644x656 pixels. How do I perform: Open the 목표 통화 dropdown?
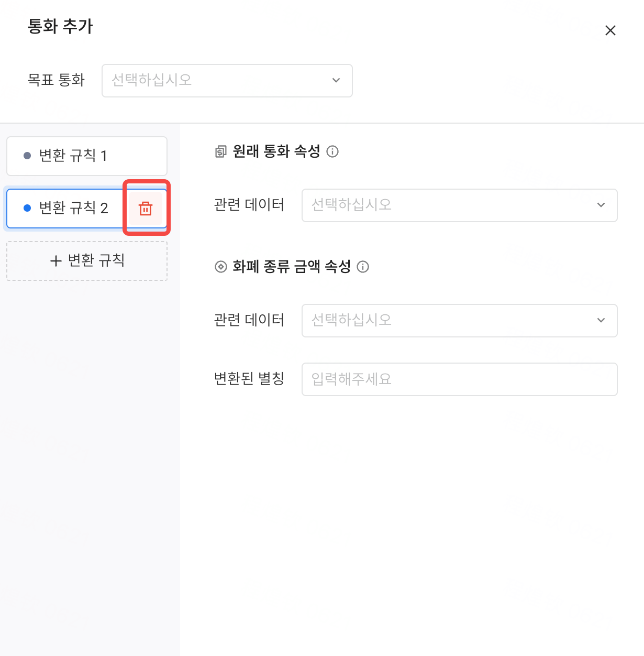pyautogui.click(x=227, y=81)
